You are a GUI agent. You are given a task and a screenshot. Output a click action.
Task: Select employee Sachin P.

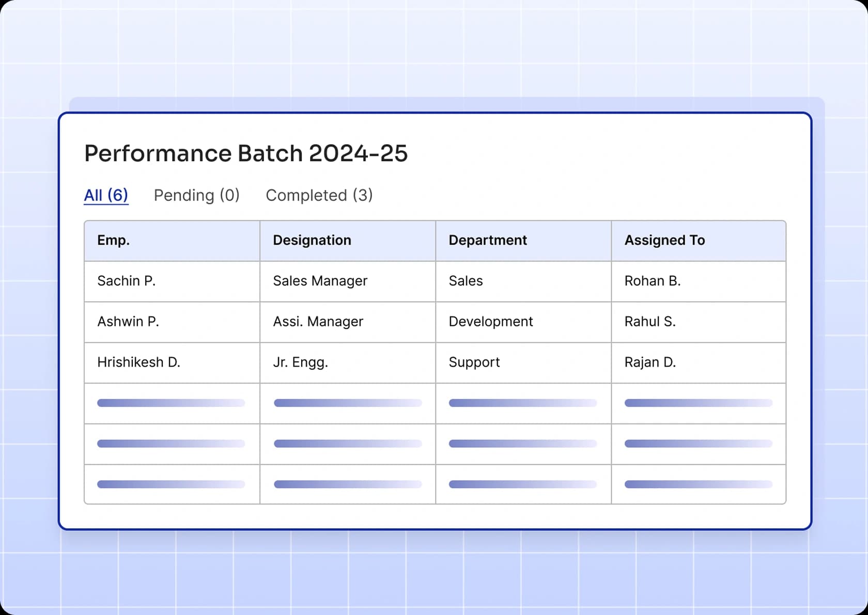[126, 281]
